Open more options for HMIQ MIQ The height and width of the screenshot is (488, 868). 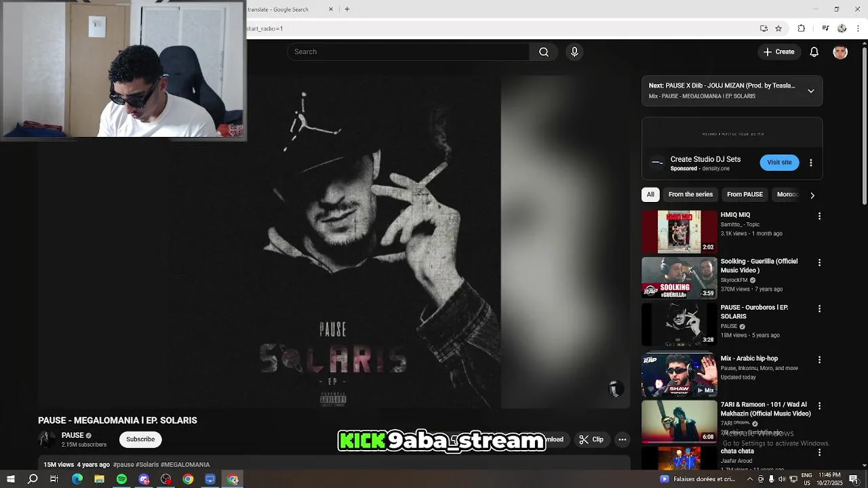[819, 216]
